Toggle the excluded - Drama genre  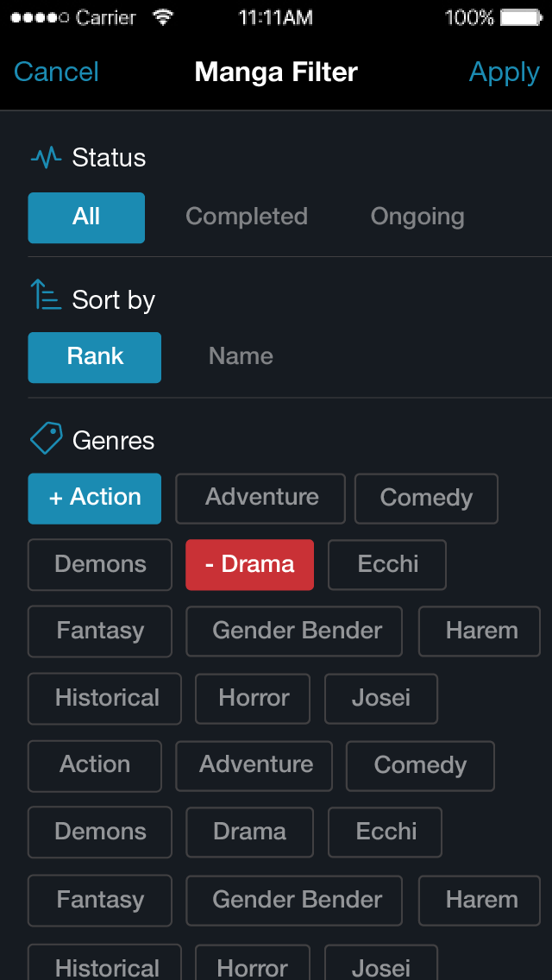(x=249, y=565)
